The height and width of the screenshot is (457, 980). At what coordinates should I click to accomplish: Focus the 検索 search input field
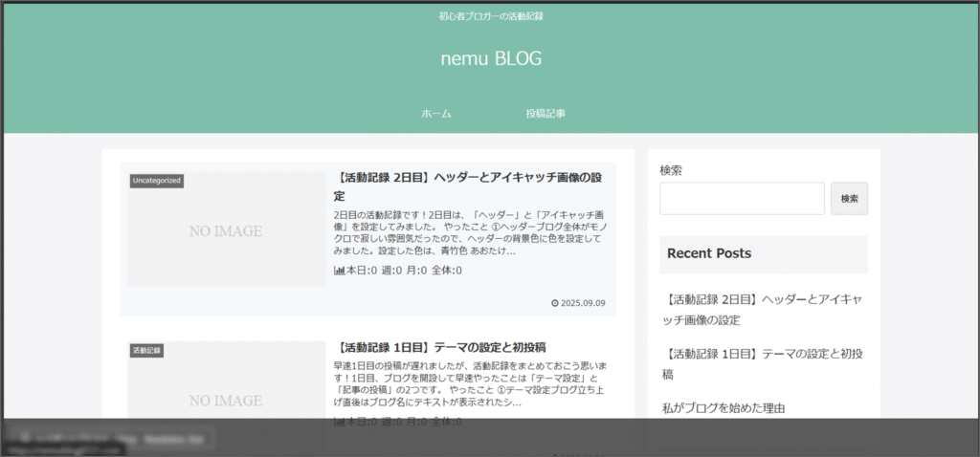(742, 199)
